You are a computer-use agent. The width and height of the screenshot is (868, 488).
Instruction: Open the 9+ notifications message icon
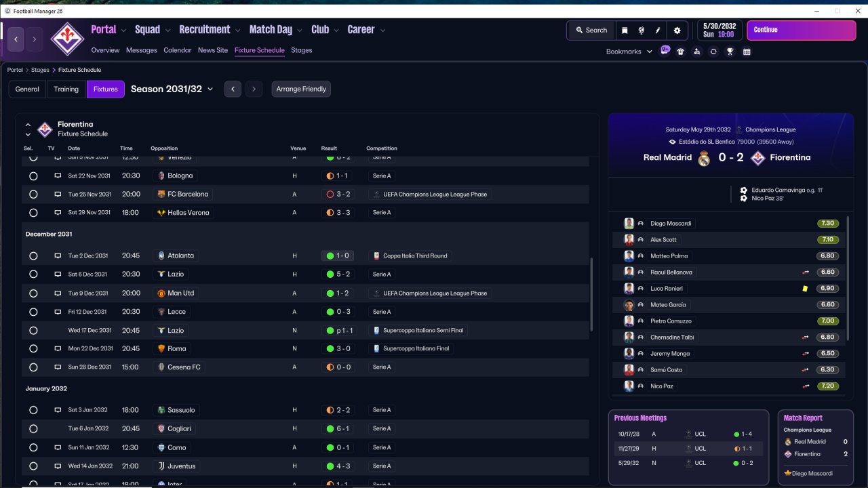click(665, 50)
